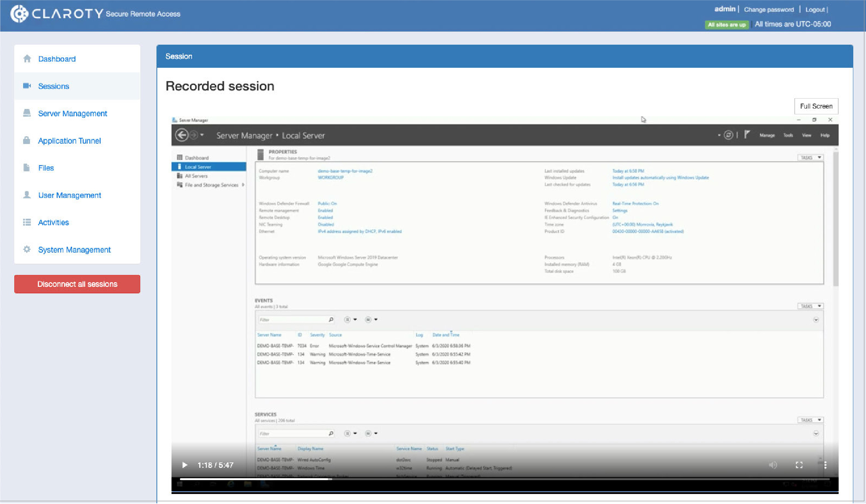Click Events filter search magnifier icon

[331, 320]
